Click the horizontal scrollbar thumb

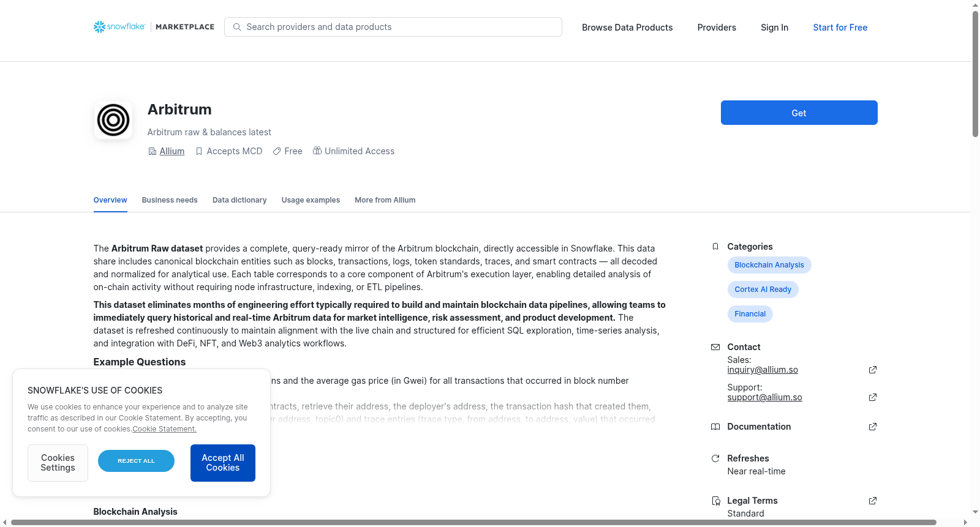(473, 523)
